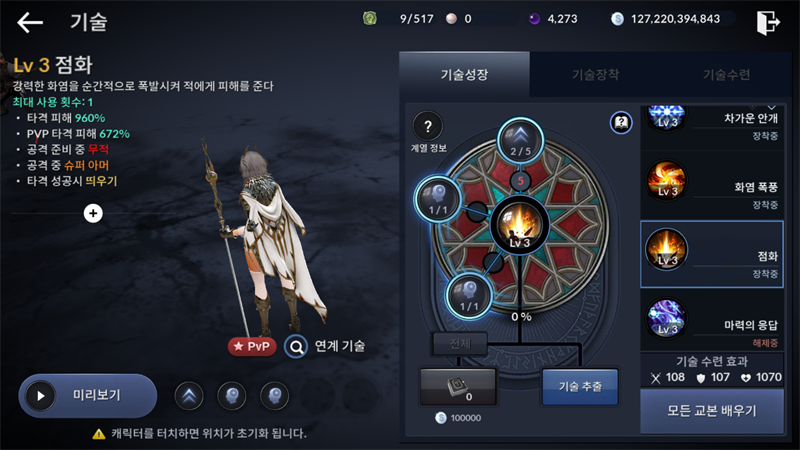Switch to the 기술수련 tab
800x450 pixels.
click(x=727, y=75)
